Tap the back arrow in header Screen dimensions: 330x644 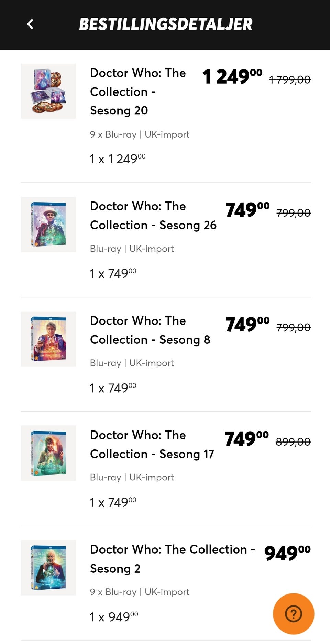(30, 24)
